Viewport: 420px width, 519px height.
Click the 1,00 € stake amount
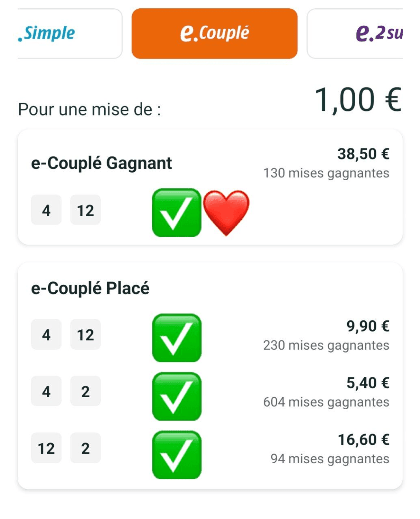[358, 100]
